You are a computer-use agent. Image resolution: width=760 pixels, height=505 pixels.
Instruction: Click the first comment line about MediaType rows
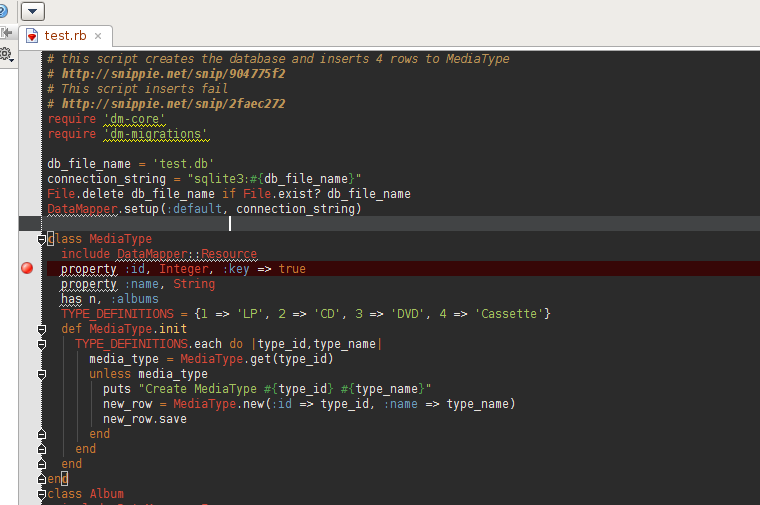(x=278, y=59)
